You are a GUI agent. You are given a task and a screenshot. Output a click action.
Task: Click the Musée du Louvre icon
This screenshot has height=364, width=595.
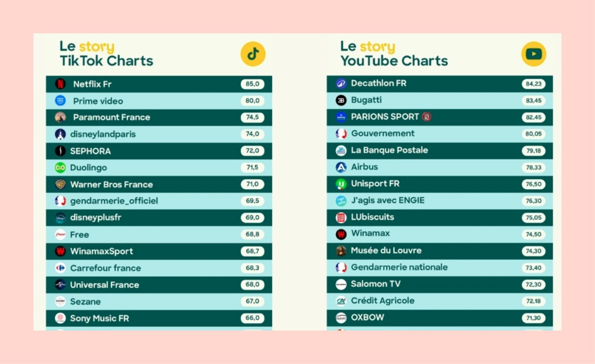(341, 251)
